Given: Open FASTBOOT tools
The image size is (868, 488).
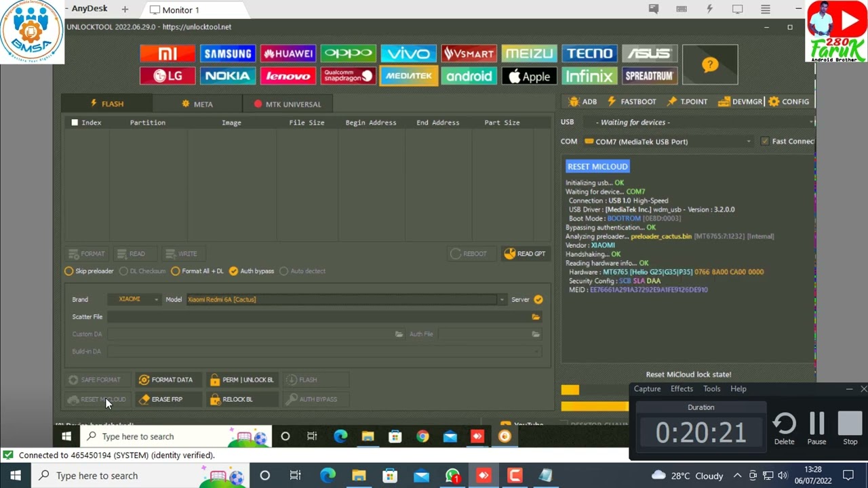Looking at the screenshot, I should click(x=631, y=102).
